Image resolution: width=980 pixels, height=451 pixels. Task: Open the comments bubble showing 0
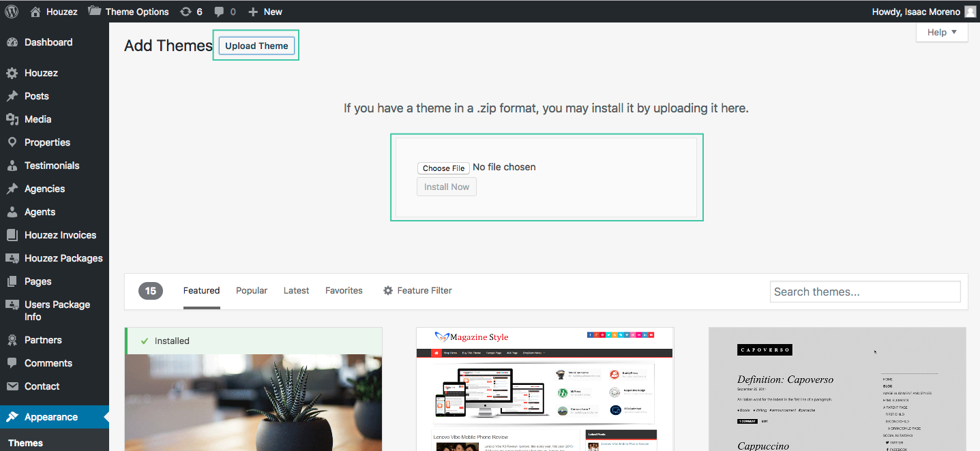[225, 12]
